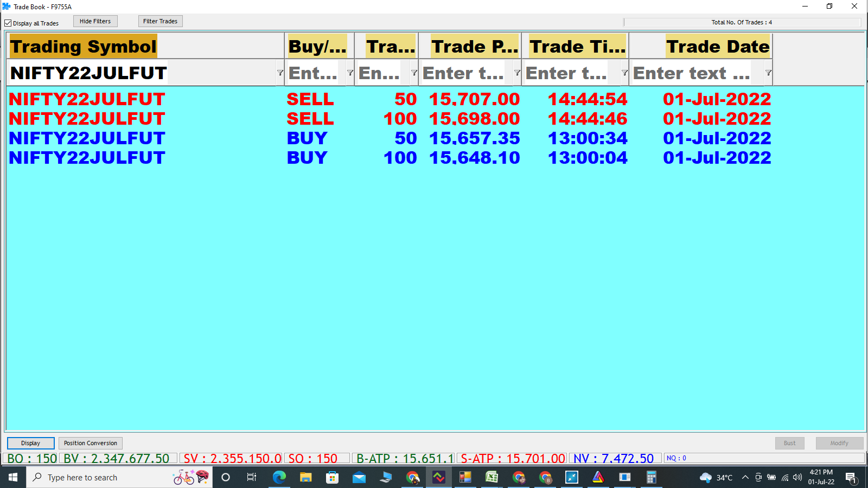Open the battery icon in system tray
This screenshot has height=488, width=868.
point(771,477)
